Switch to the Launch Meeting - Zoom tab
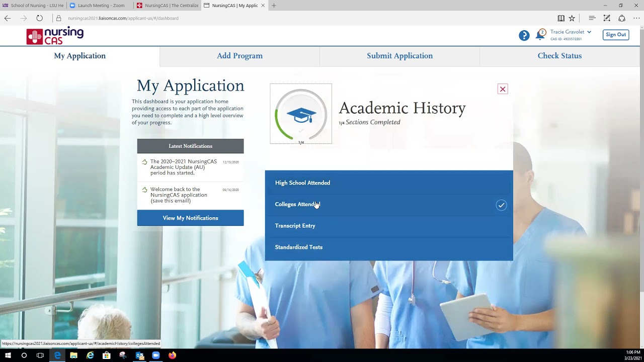This screenshot has height=362, width=644. click(x=101, y=6)
